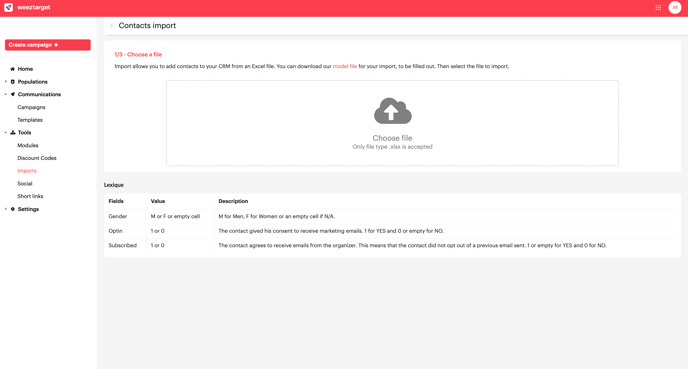Open Campaigns in the sidebar
The height and width of the screenshot is (369, 688).
pos(31,107)
